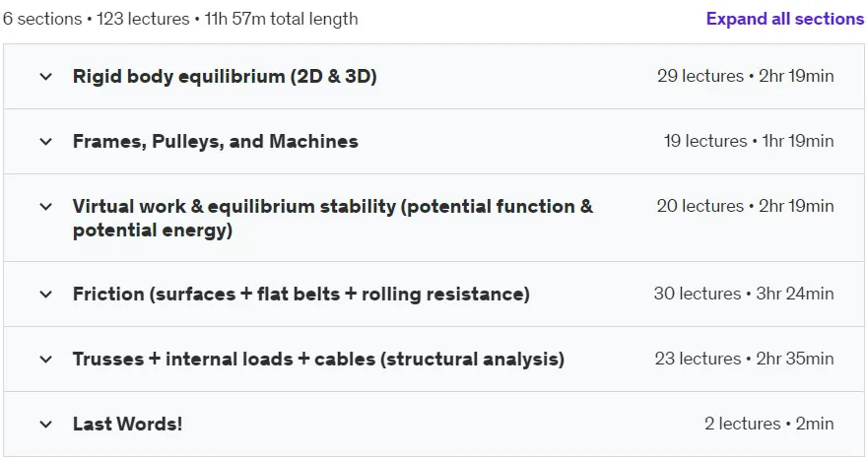The width and height of the screenshot is (868, 461).
Task: Open Trusses + internal loads + cables heading
Action: 318,360
